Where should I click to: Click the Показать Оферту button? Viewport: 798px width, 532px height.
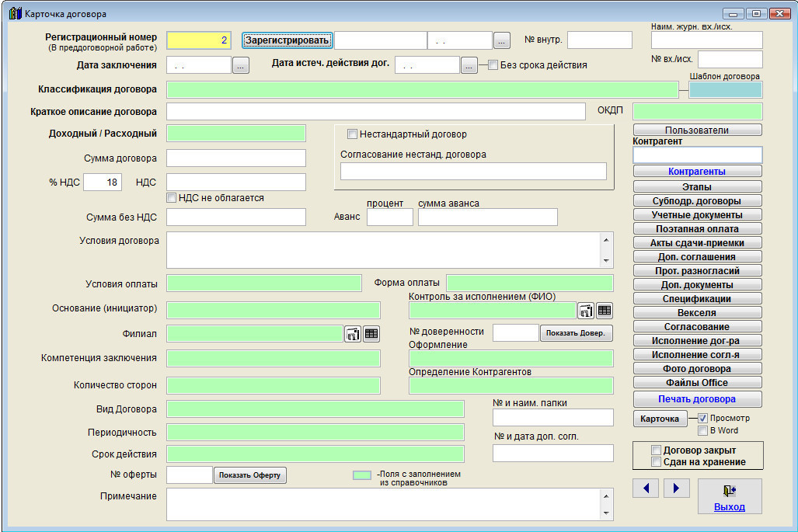pyautogui.click(x=250, y=475)
